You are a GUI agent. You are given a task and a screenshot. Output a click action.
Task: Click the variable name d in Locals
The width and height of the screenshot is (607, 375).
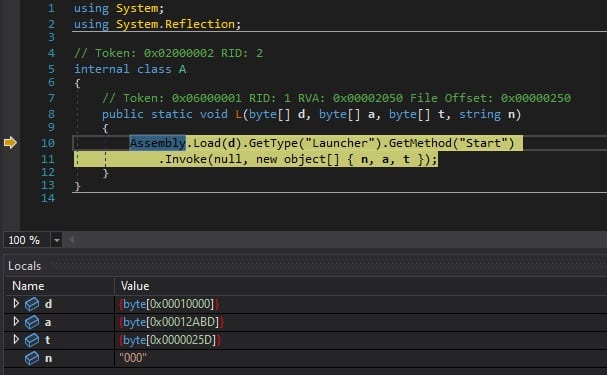pos(48,304)
